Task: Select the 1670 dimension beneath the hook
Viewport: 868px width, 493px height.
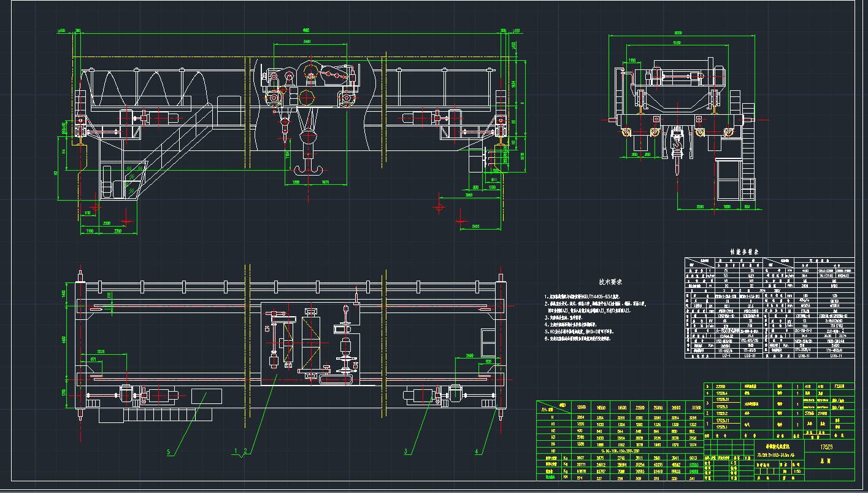Action: click(326, 182)
